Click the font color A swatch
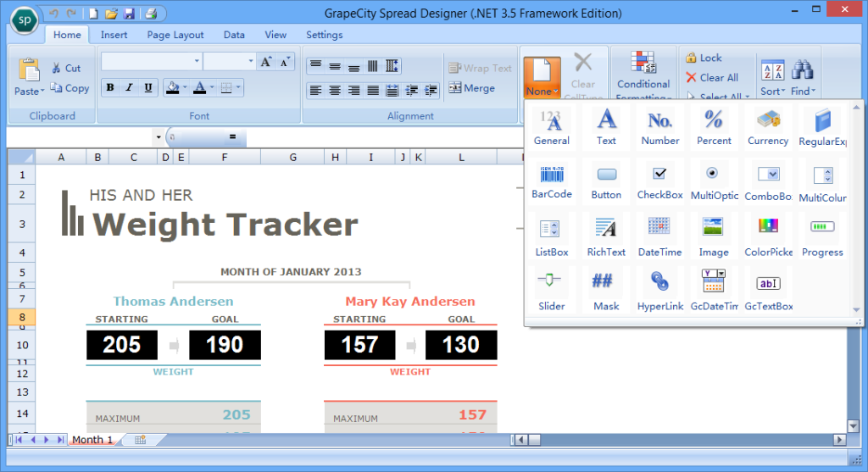This screenshot has width=868, height=472. click(x=200, y=87)
